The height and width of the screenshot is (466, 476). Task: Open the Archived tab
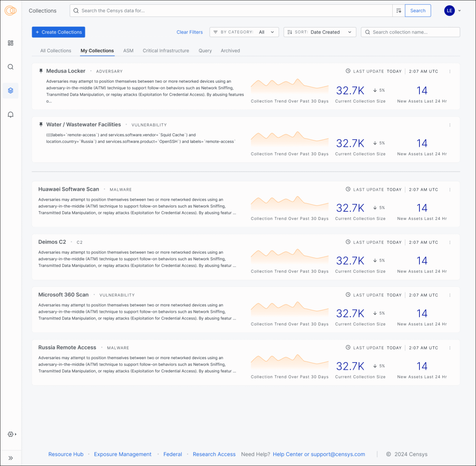click(230, 51)
